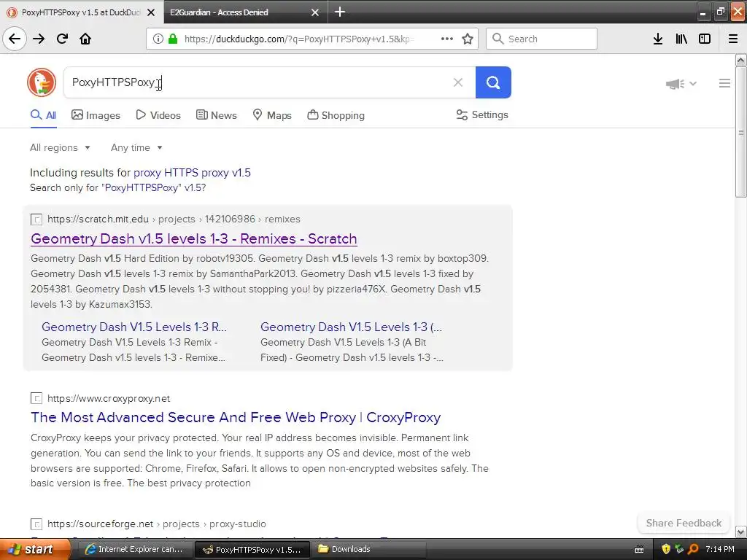
Task: Open a new browser tab
Action: pyautogui.click(x=340, y=12)
